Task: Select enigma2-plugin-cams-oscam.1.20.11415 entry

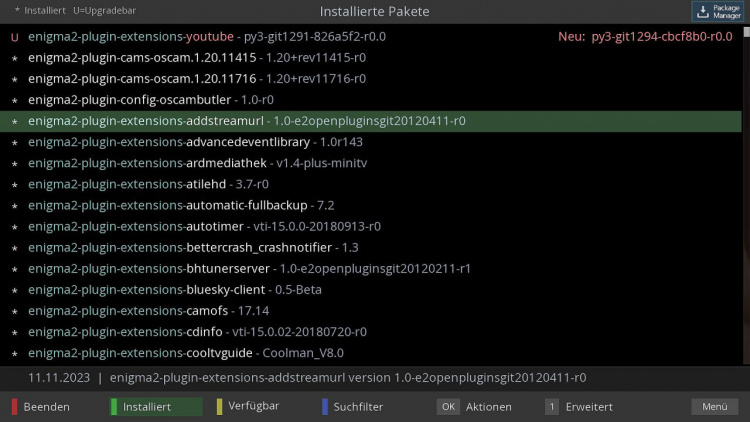Action: click(371, 57)
